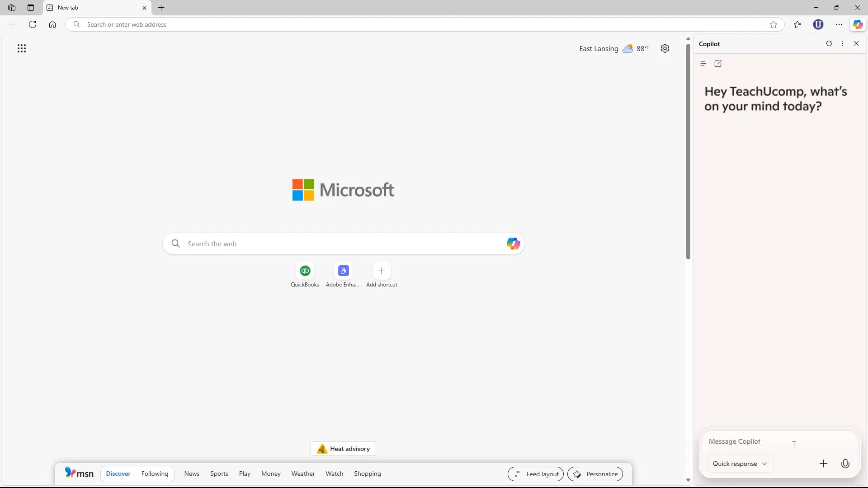Click the scrollbar up arrow
This screenshot has height=488, width=868.
pyautogui.click(x=688, y=39)
